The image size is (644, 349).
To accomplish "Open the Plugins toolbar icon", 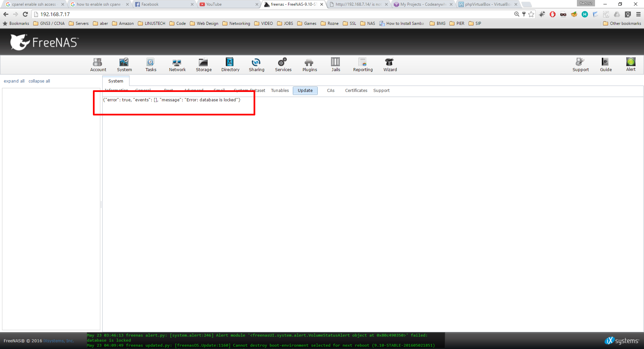I will click(310, 65).
